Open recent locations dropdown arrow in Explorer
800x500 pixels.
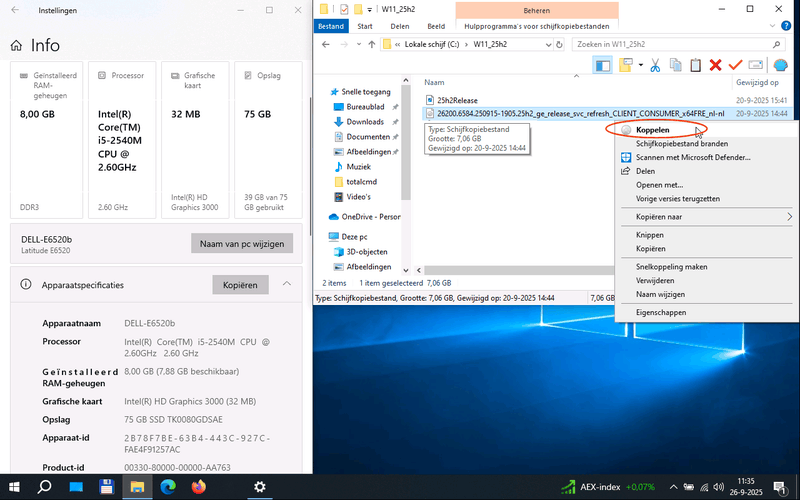(x=359, y=44)
